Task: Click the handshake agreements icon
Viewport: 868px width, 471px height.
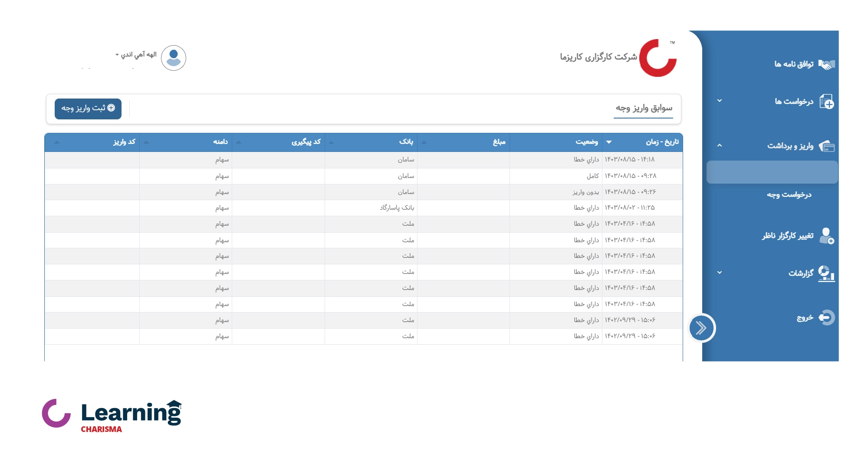Action: click(x=827, y=64)
